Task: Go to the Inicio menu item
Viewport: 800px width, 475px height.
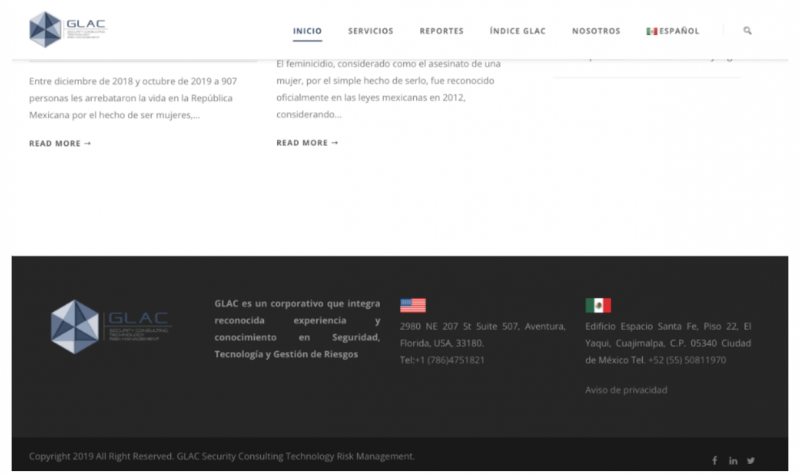Action: (x=307, y=31)
